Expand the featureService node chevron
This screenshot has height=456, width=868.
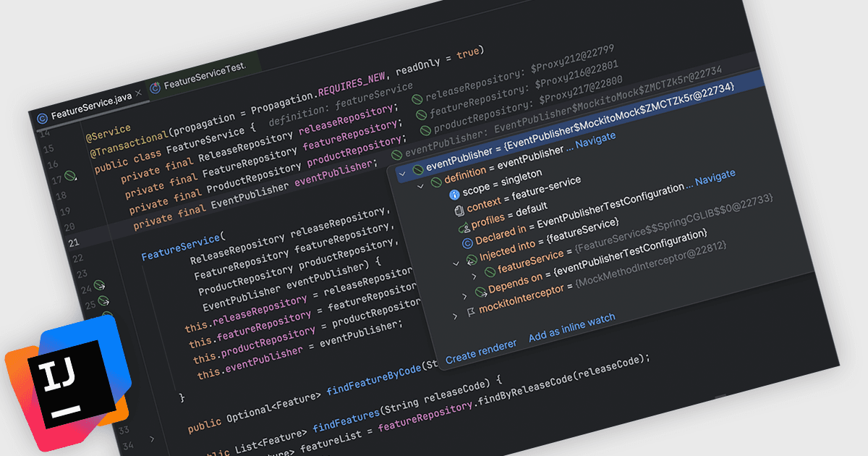click(474, 276)
